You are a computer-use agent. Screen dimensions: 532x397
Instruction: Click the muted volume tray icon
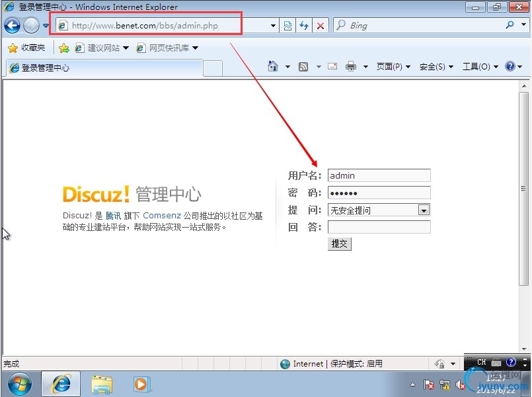pos(460,384)
